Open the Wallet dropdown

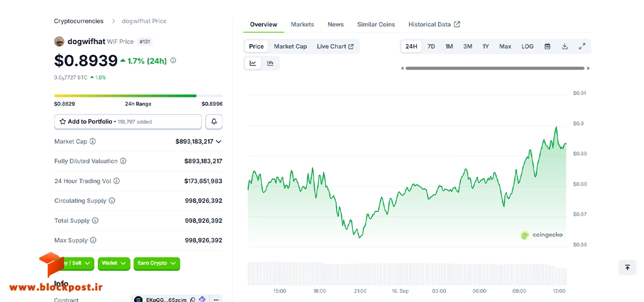coord(114,263)
